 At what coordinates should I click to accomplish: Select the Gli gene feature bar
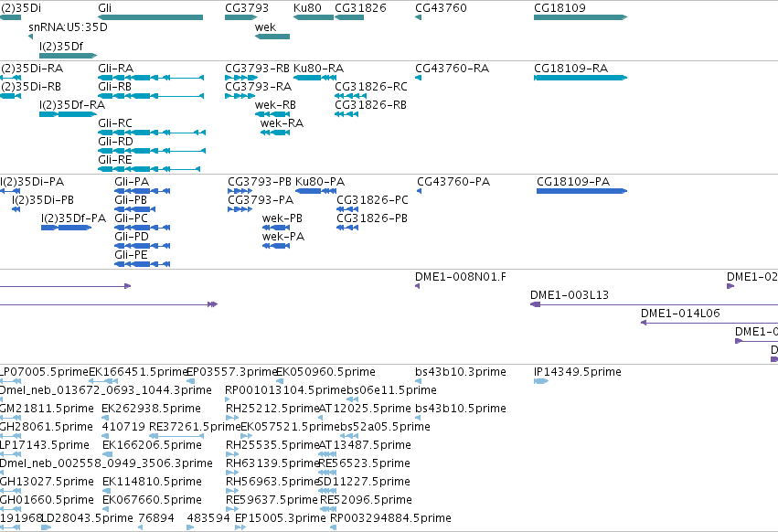pyautogui.click(x=150, y=17)
